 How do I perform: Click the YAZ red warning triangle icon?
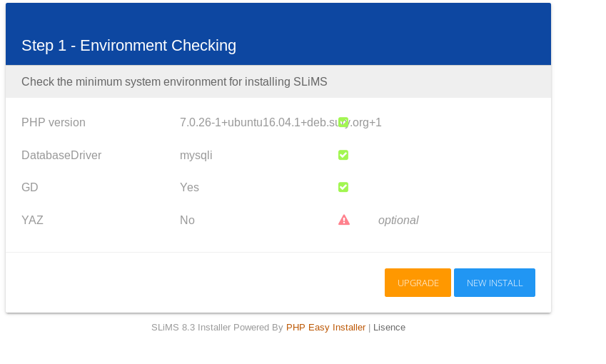click(344, 220)
